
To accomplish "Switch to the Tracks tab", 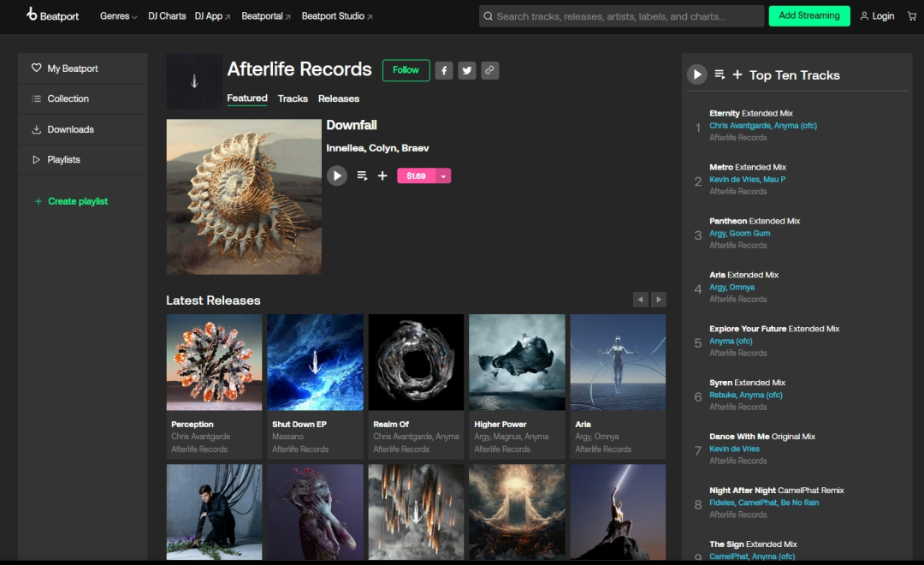I will point(293,98).
